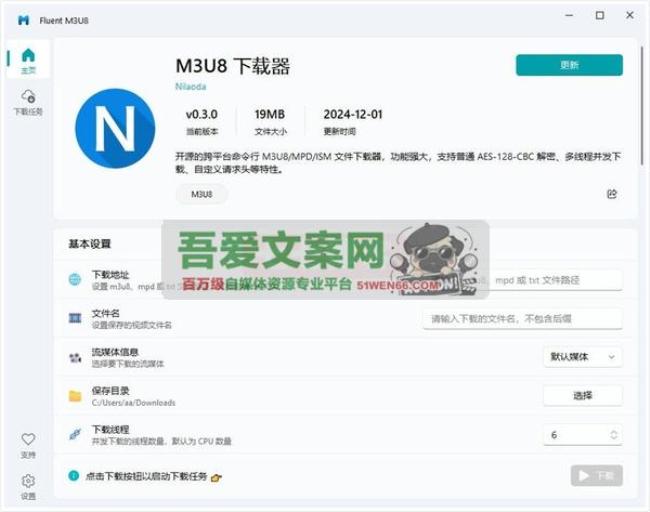The width and height of the screenshot is (650, 512).
Task: Click the v0.3.0 version text
Action: click(201, 114)
